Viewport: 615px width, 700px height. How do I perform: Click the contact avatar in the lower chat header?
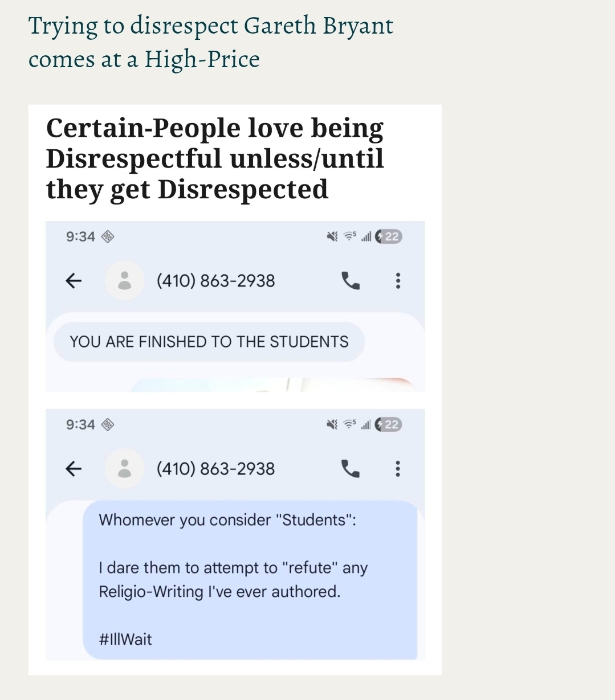(x=124, y=468)
